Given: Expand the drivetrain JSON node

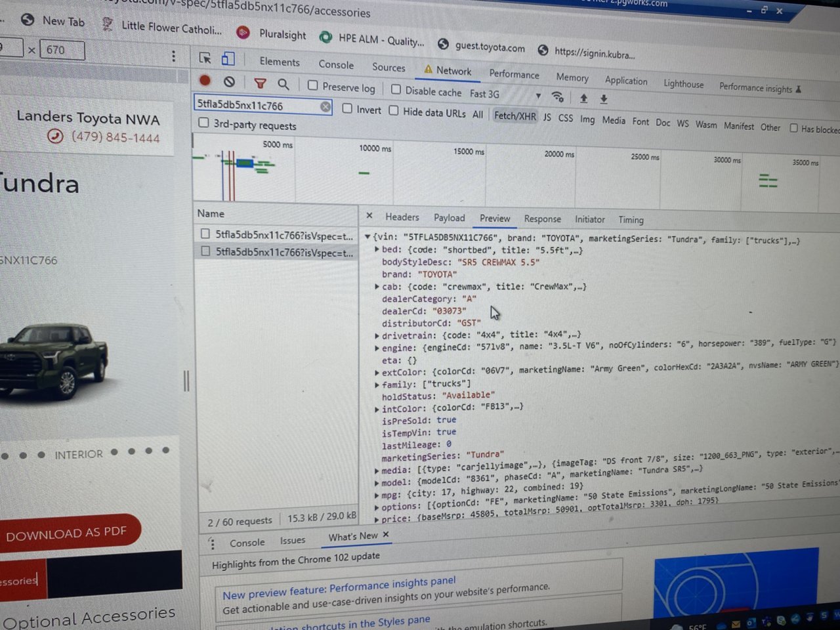Looking at the screenshot, I should [377, 335].
